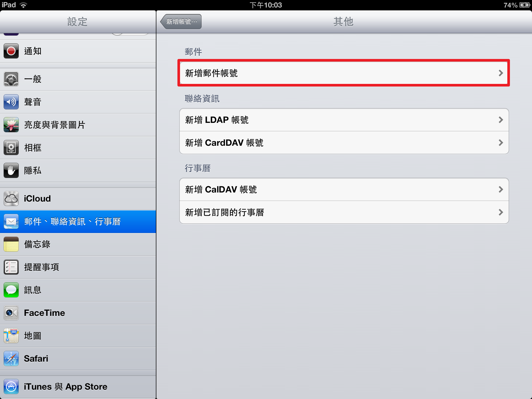Screen dimensions: 532x399
Task: Tap the 地圖 maps icon
Action: (x=11, y=336)
